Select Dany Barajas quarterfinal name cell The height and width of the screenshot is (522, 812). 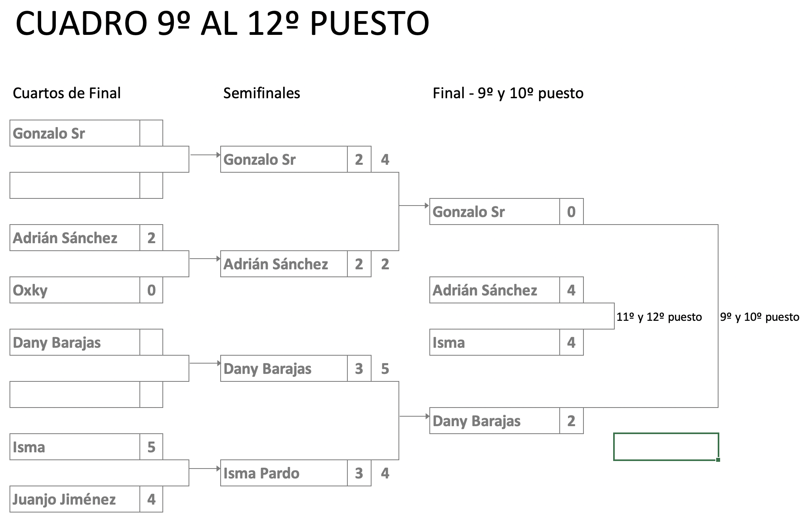tap(75, 342)
